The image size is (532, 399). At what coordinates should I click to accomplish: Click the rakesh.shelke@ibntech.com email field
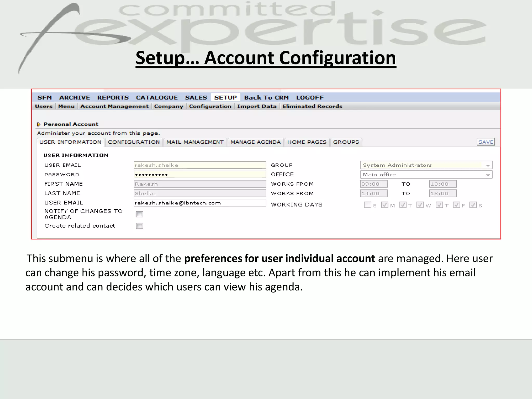[200, 203]
